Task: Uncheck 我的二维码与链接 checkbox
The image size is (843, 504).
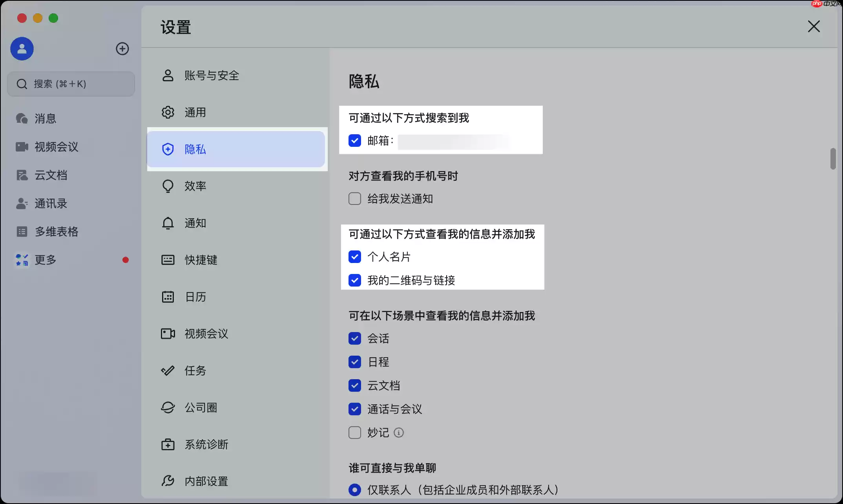Action: coord(355,280)
